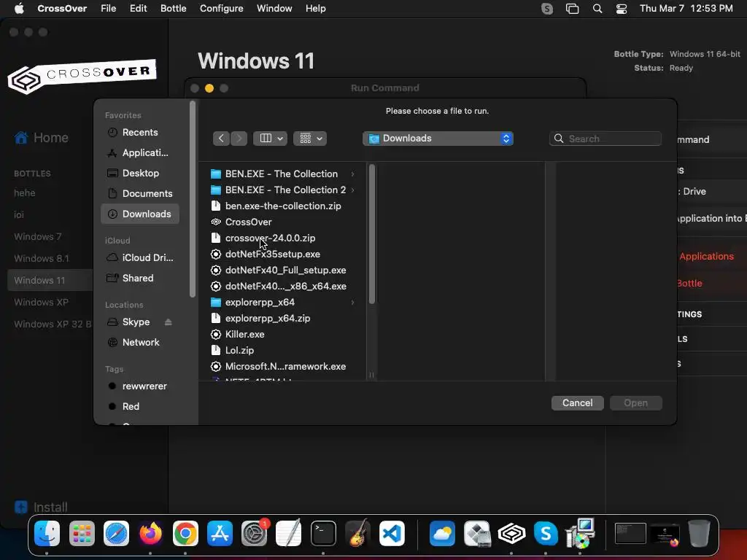The width and height of the screenshot is (747, 560).
Task: Expand the explorerpp_x64 folder chevron
Action: pyautogui.click(x=352, y=303)
